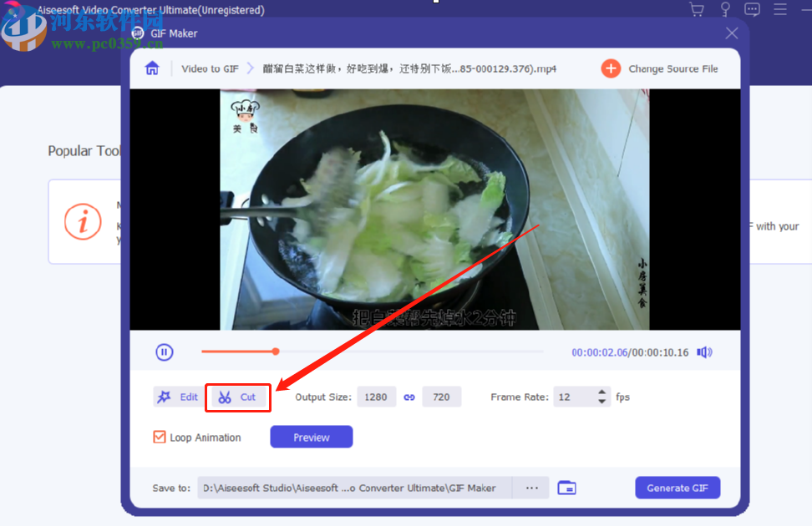
Task: Click the Video to GIF breadcrumb
Action: point(210,68)
